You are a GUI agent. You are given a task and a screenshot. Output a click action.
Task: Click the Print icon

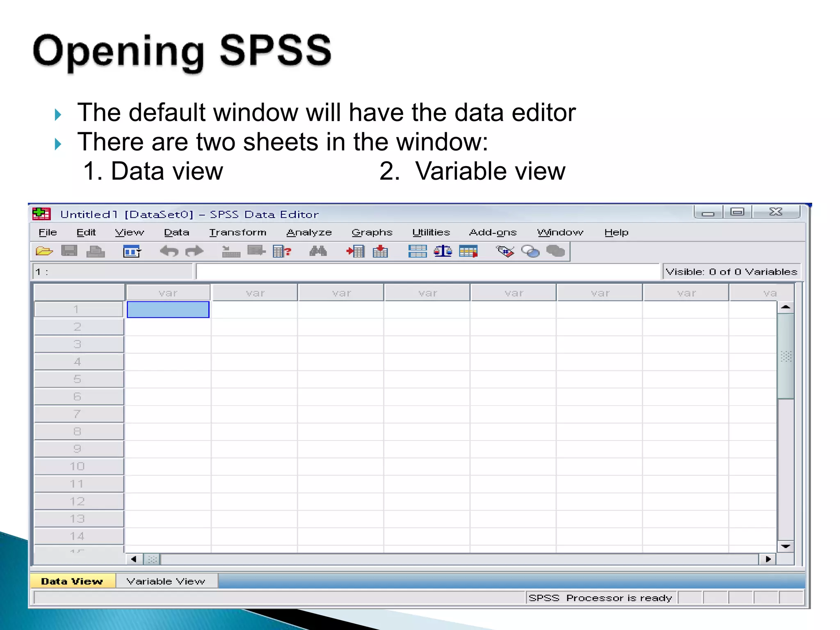[96, 251]
